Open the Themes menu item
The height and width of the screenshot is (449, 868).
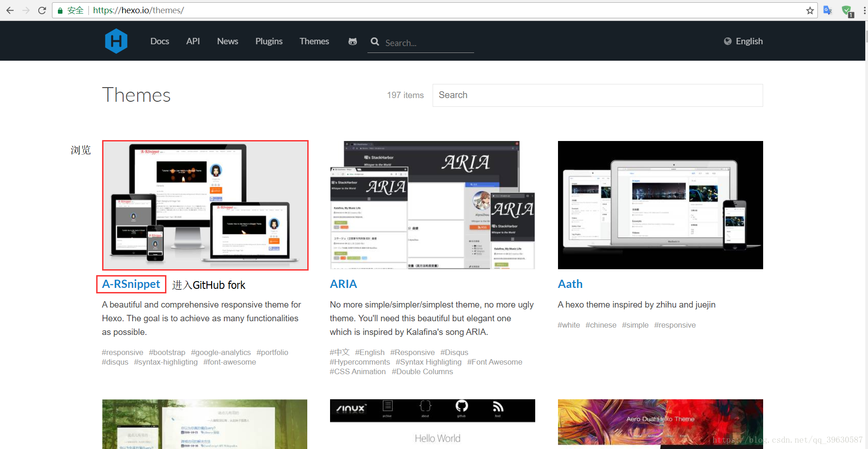click(314, 41)
